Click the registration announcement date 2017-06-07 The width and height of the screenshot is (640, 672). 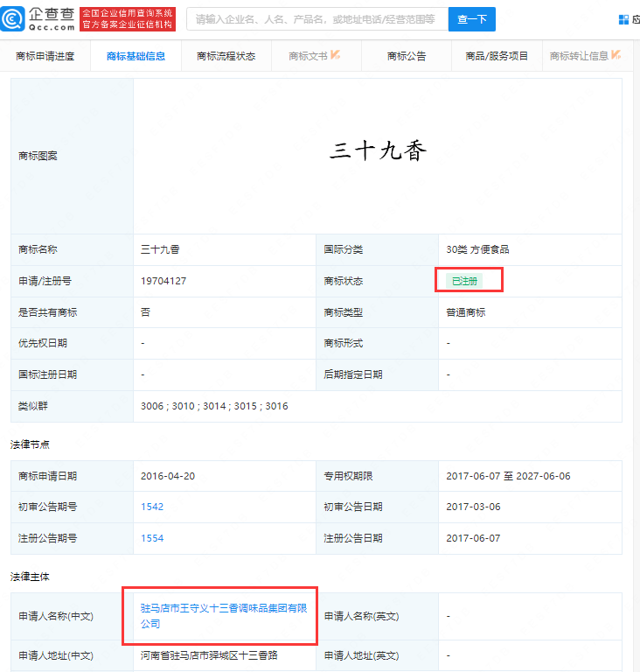473,538
